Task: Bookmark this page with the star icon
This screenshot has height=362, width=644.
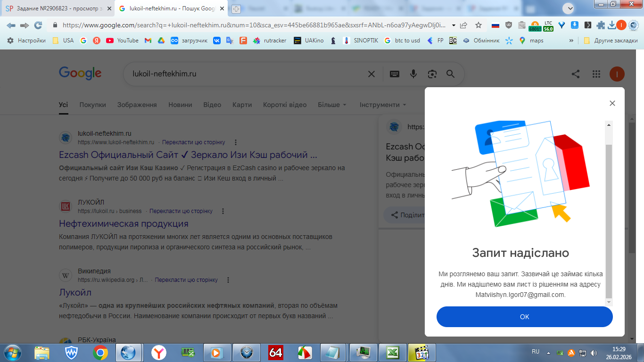Action: point(479,25)
